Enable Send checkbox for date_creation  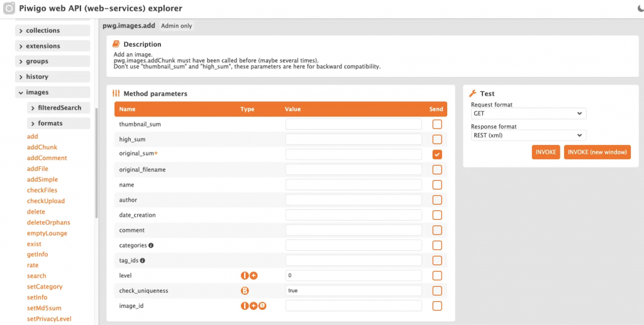(437, 215)
